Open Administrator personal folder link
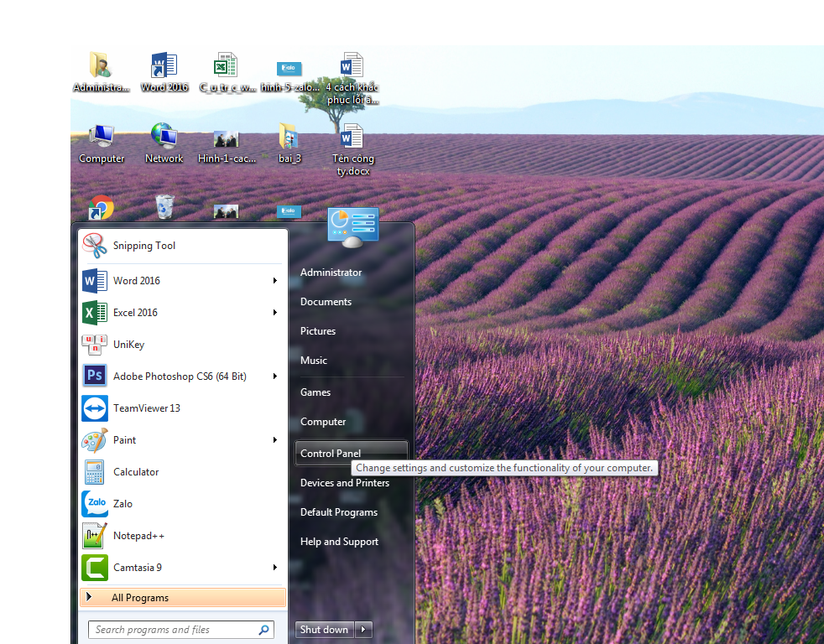This screenshot has width=824, height=644. click(x=351, y=272)
